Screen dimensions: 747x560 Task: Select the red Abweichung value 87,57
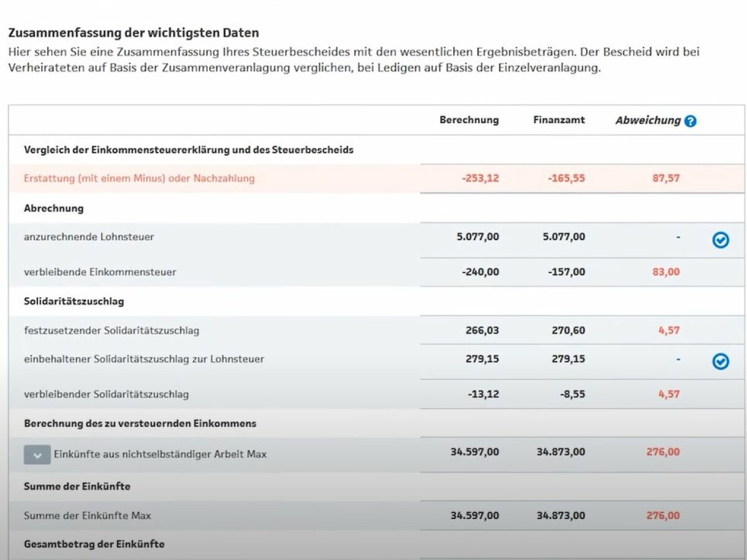point(666,178)
